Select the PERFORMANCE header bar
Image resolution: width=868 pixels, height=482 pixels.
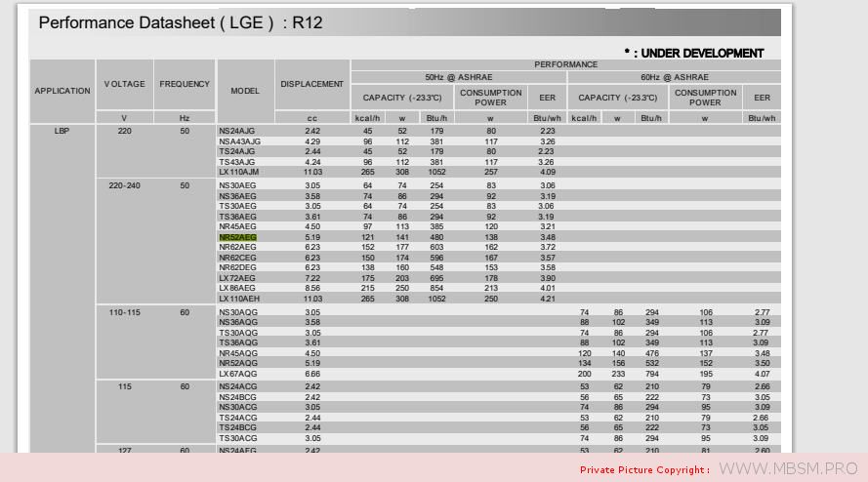point(565,64)
